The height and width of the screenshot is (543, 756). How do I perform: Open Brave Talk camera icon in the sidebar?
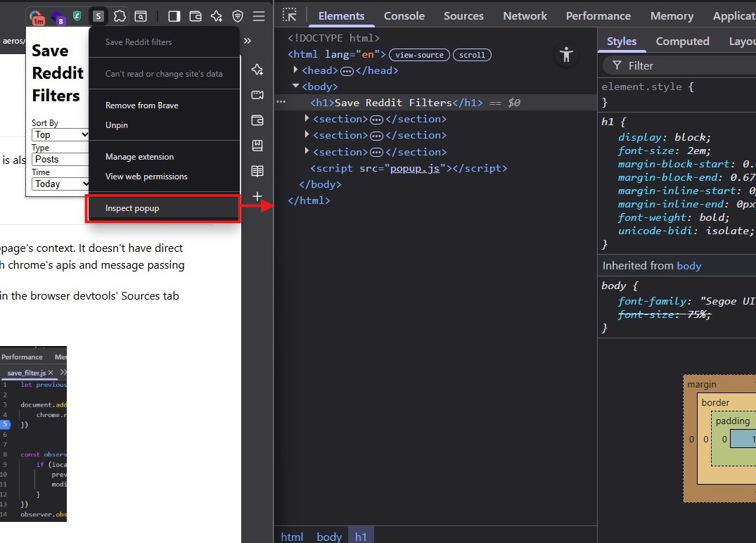click(x=257, y=95)
